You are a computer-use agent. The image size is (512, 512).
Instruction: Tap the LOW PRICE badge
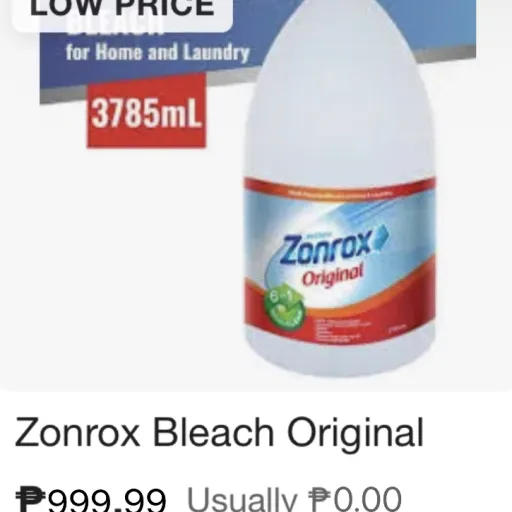coord(122,13)
